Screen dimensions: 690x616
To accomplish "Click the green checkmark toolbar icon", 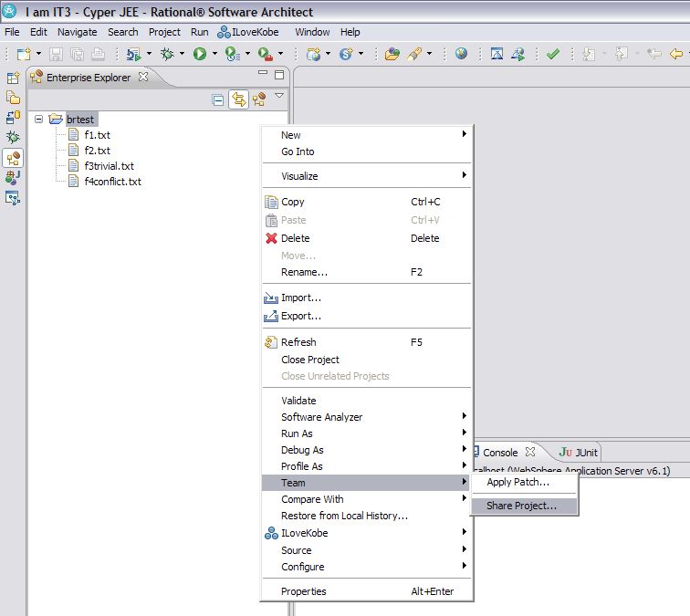I will (x=553, y=54).
